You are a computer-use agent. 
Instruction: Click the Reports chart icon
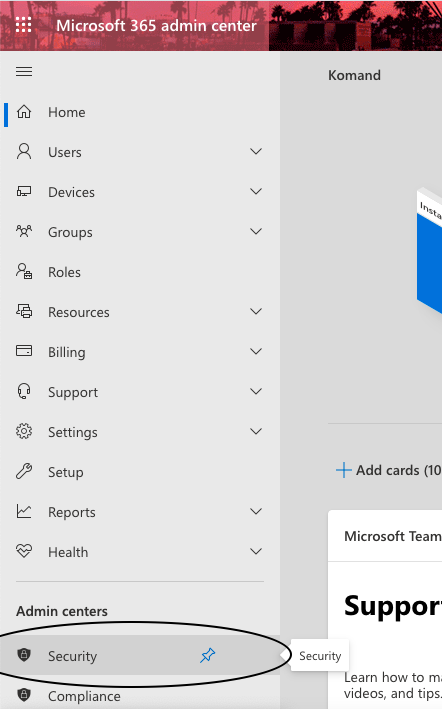point(24,511)
